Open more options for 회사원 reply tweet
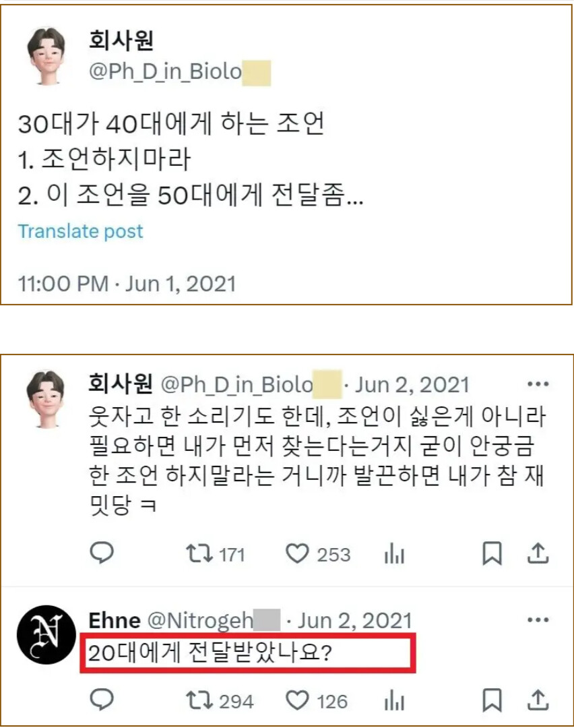This screenshot has width=574, height=728. [538, 384]
